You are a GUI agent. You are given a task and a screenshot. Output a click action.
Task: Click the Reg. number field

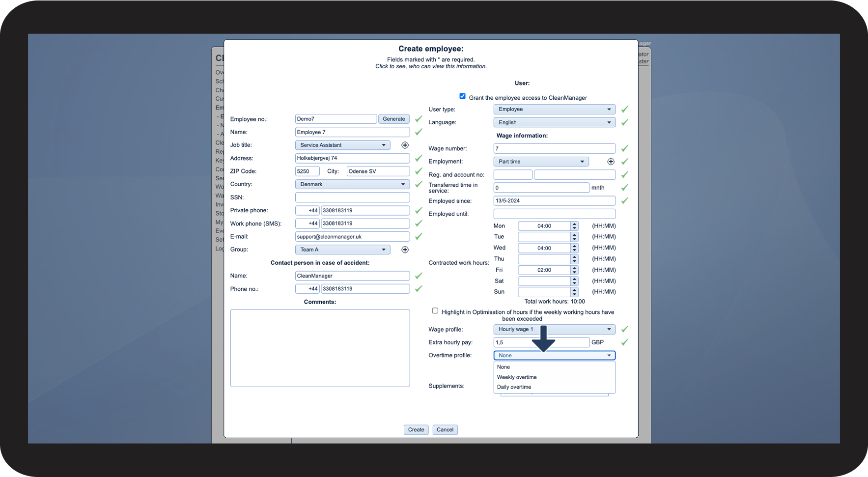coord(513,174)
